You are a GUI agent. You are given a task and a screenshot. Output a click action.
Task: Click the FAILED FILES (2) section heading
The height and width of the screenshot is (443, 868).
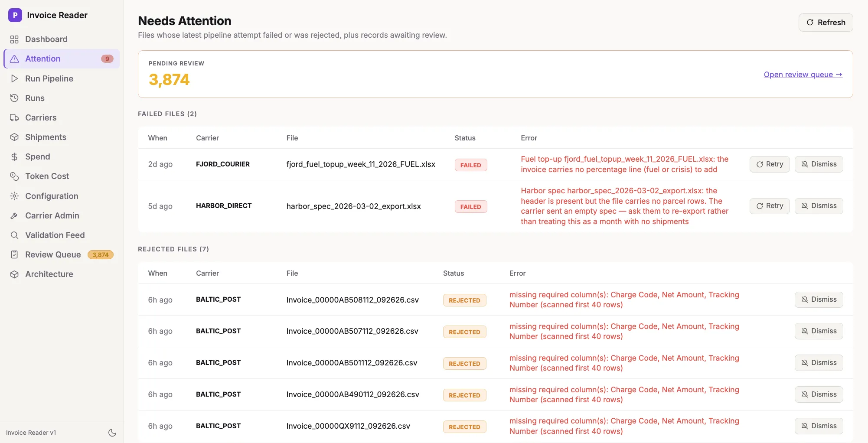pyautogui.click(x=167, y=114)
